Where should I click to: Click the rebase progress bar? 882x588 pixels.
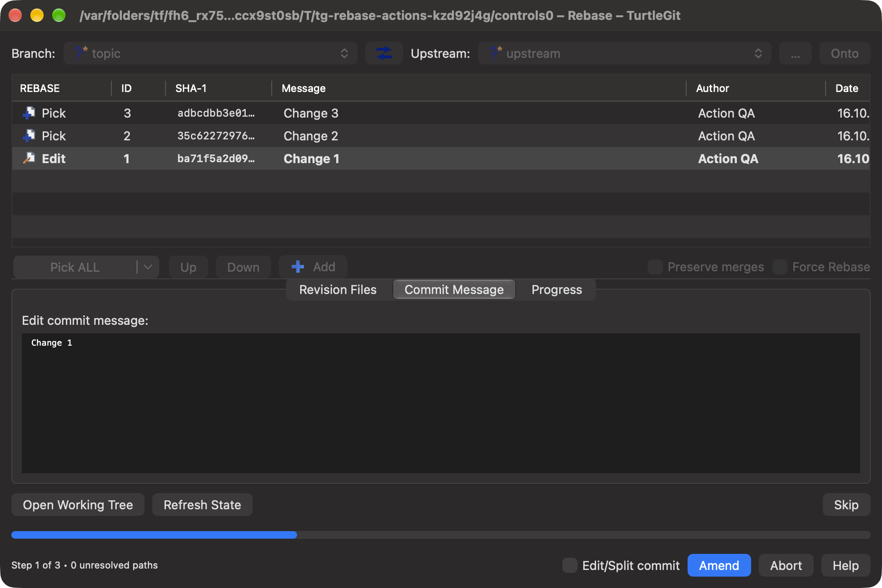tap(441, 535)
